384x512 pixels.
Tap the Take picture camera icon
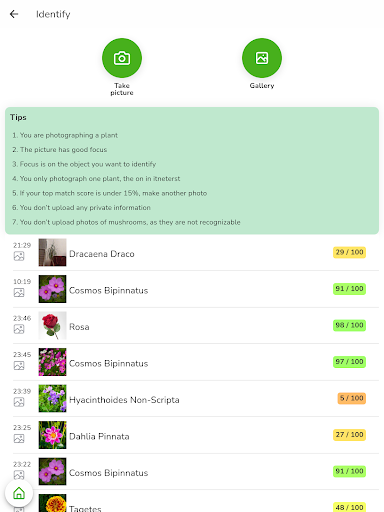(122, 58)
